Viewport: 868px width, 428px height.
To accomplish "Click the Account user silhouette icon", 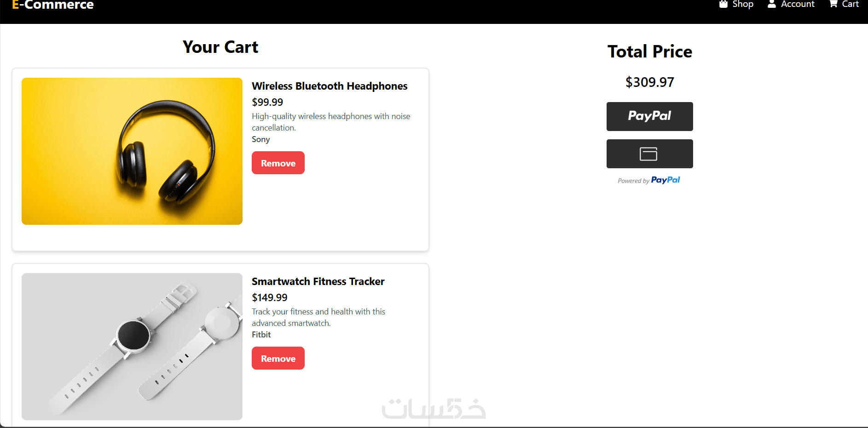I will (x=772, y=4).
